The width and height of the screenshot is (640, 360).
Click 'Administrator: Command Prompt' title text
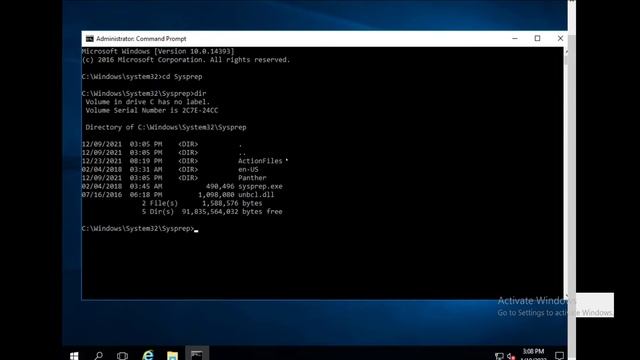[141, 39]
